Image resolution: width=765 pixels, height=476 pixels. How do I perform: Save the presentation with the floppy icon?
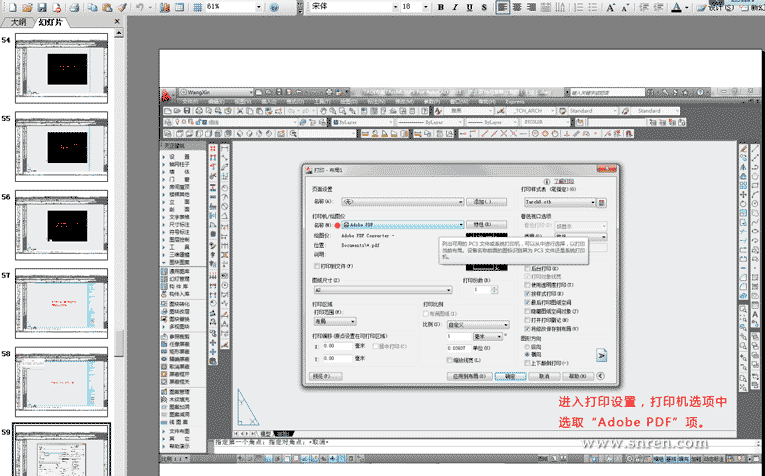42,7
